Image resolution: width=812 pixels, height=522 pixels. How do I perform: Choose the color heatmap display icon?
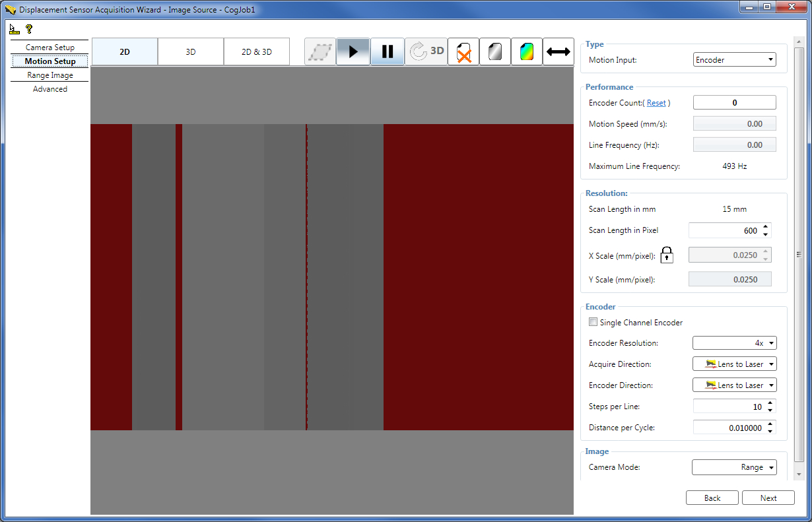tap(526, 51)
